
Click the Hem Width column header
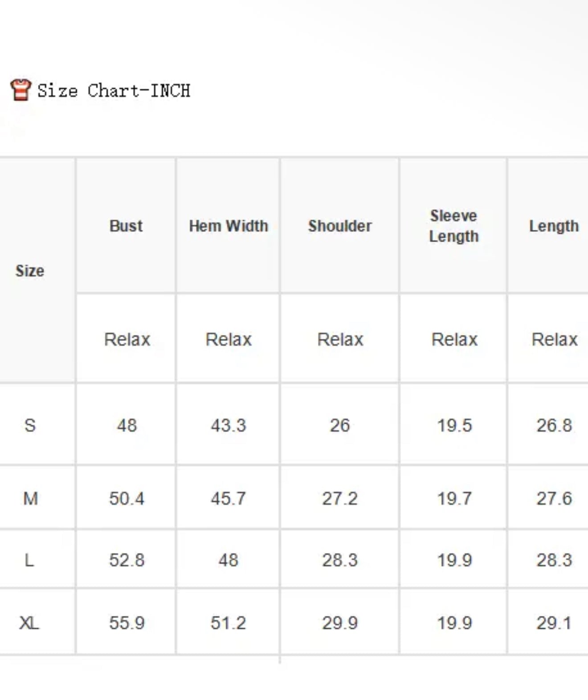click(229, 226)
